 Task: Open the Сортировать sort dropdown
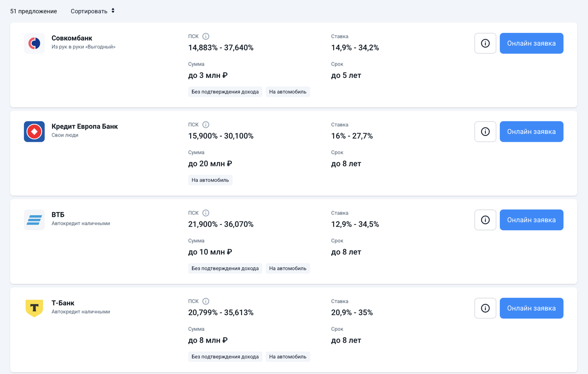click(93, 11)
